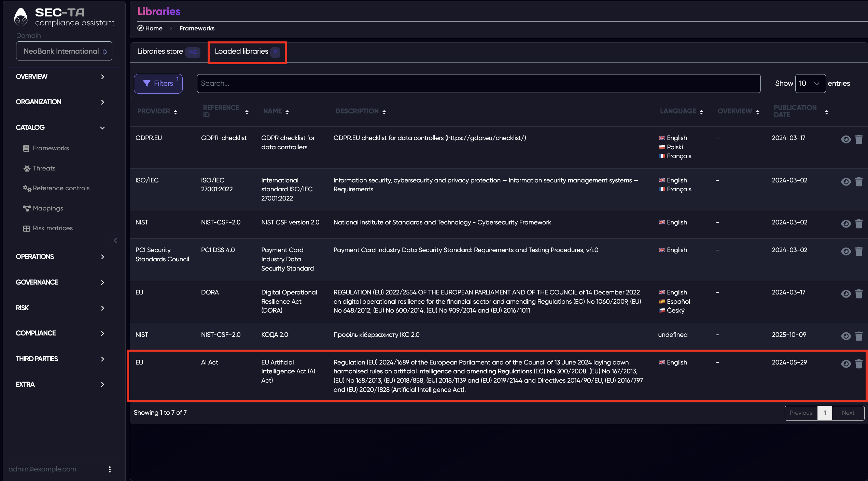Click the Showing 1 to 7 of 7 text
868x481 pixels.
click(160, 413)
